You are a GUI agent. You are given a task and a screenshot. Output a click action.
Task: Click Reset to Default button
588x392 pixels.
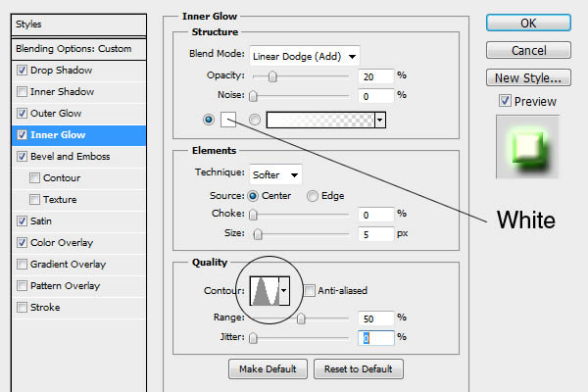tap(359, 369)
